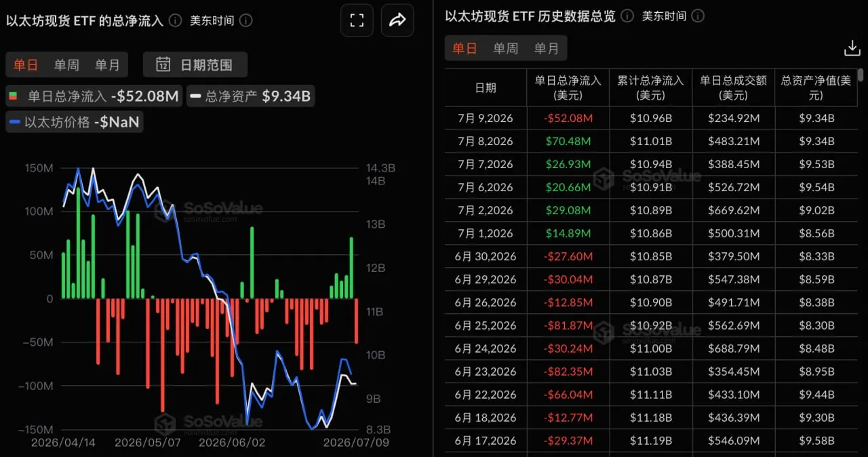Toggle 总净资产 legend series visibility

click(x=250, y=96)
